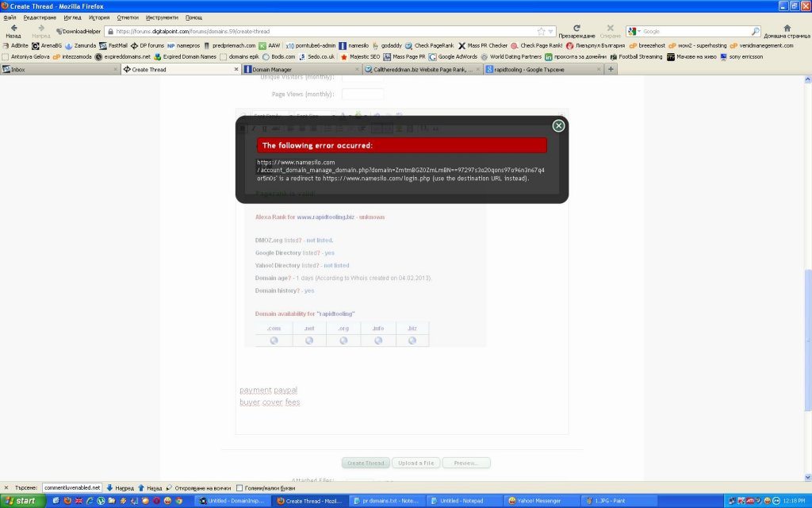
Task: Switch to the Calthereddman.biz Website Page Rank tab
Action: tap(423, 69)
